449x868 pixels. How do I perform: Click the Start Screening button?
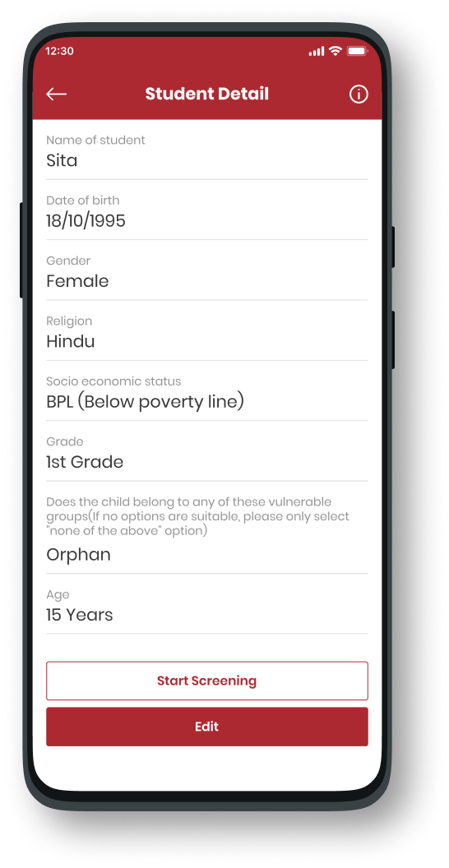207,681
